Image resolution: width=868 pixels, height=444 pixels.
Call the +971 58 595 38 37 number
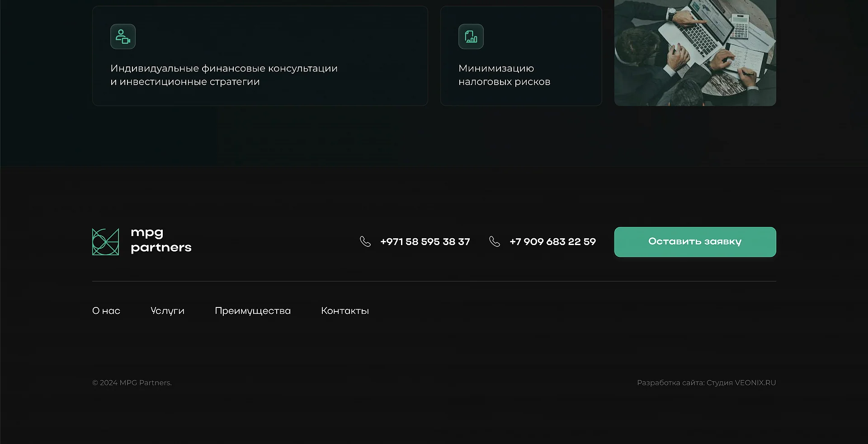click(425, 242)
